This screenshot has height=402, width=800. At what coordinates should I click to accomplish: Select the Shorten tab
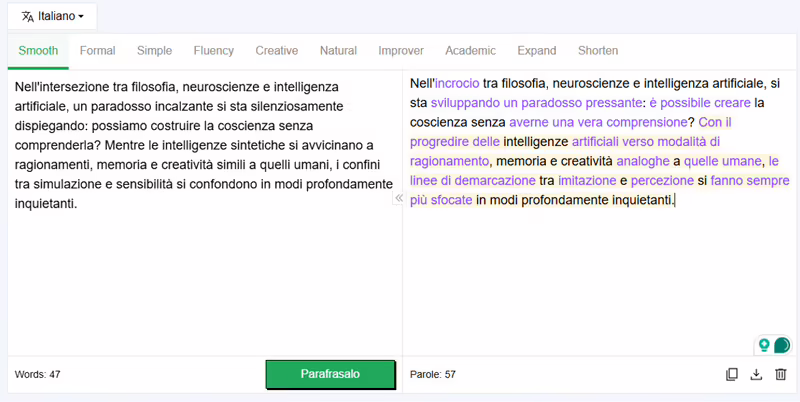pyautogui.click(x=598, y=51)
